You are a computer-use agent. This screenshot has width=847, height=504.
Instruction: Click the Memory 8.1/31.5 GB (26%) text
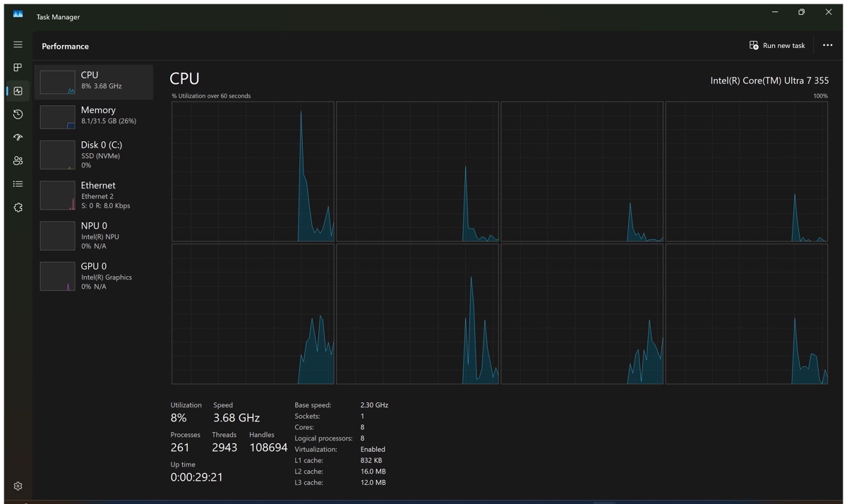109,121
